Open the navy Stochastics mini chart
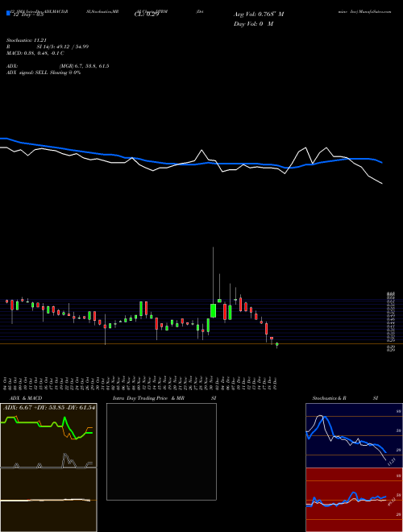Screen dimensions: 403x532 [354, 435]
